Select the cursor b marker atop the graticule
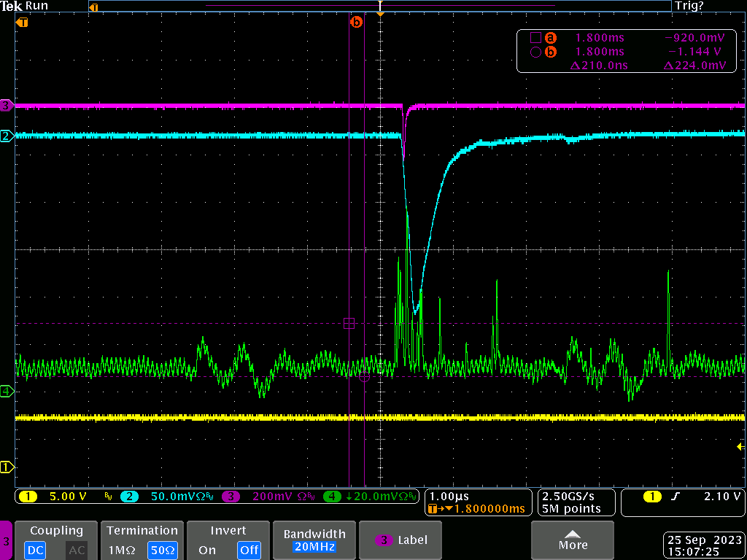This screenshot has width=747, height=560. click(x=356, y=23)
